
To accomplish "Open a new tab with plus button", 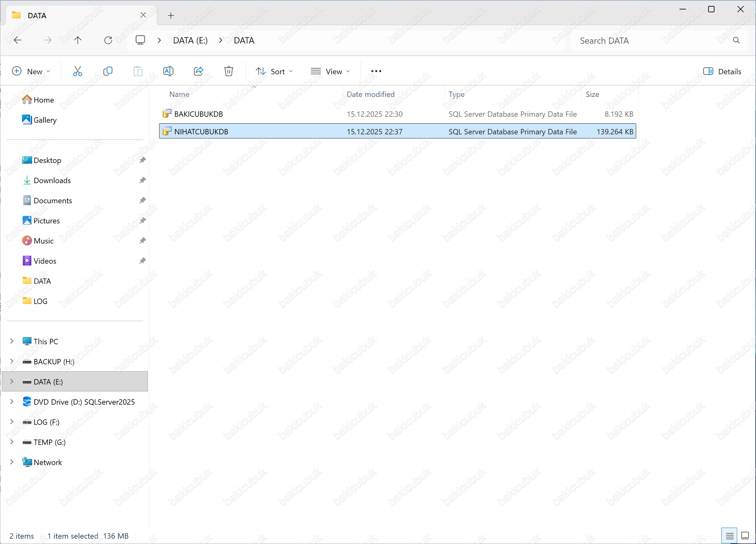I will coord(171,15).
